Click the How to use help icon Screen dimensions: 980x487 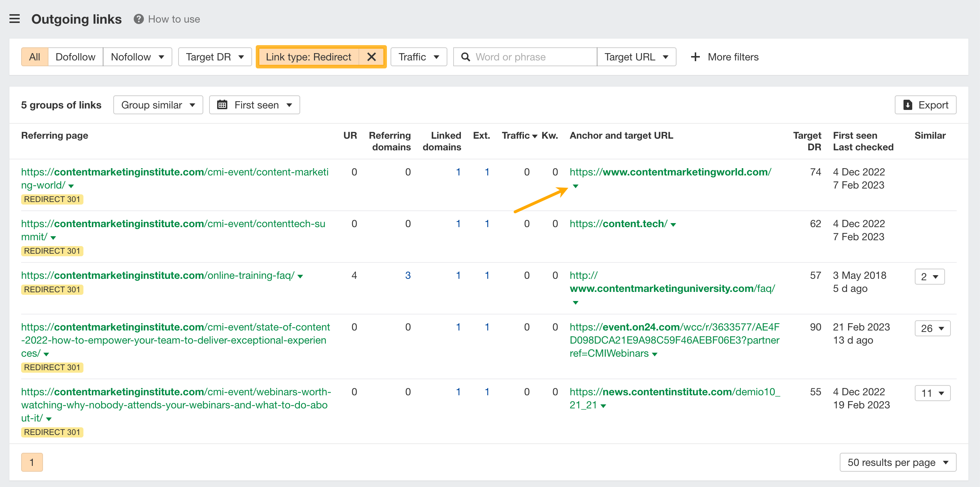pyautogui.click(x=138, y=19)
